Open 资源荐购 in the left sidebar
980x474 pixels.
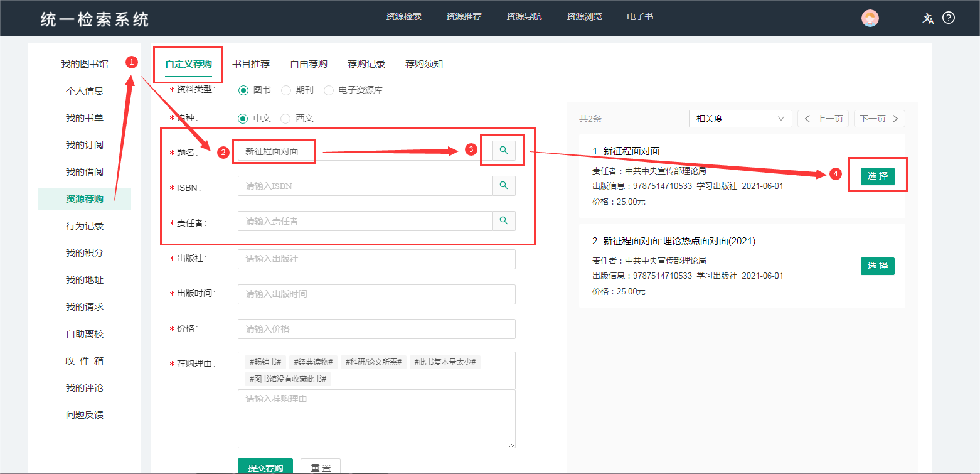(85, 199)
